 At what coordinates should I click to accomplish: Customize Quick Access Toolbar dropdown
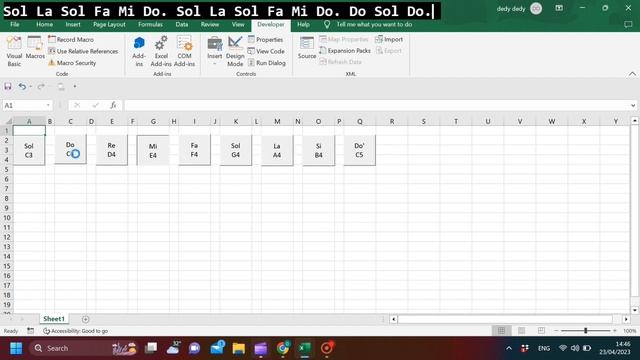click(75, 86)
